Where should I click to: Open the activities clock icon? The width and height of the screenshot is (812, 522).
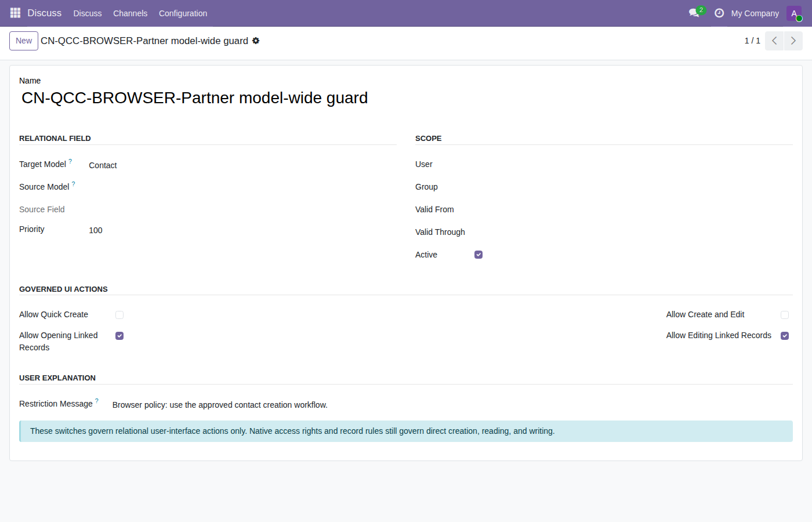click(719, 13)
